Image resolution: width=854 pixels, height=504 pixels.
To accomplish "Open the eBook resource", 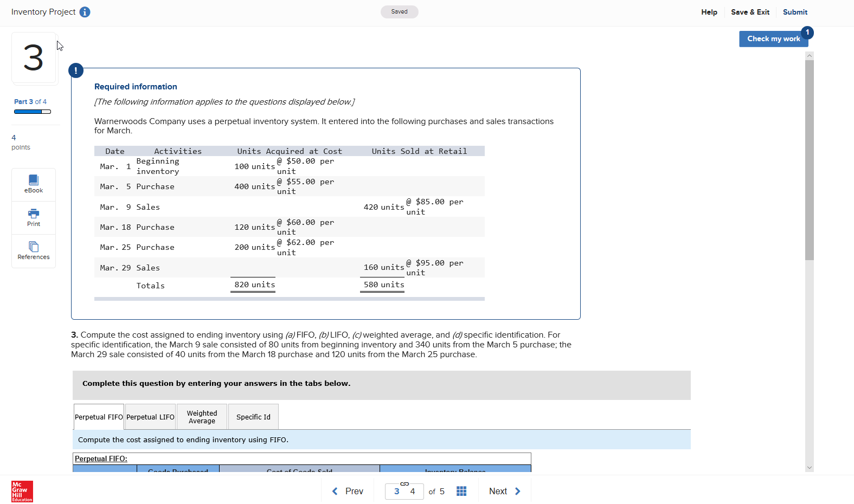I will pos(34,184).
